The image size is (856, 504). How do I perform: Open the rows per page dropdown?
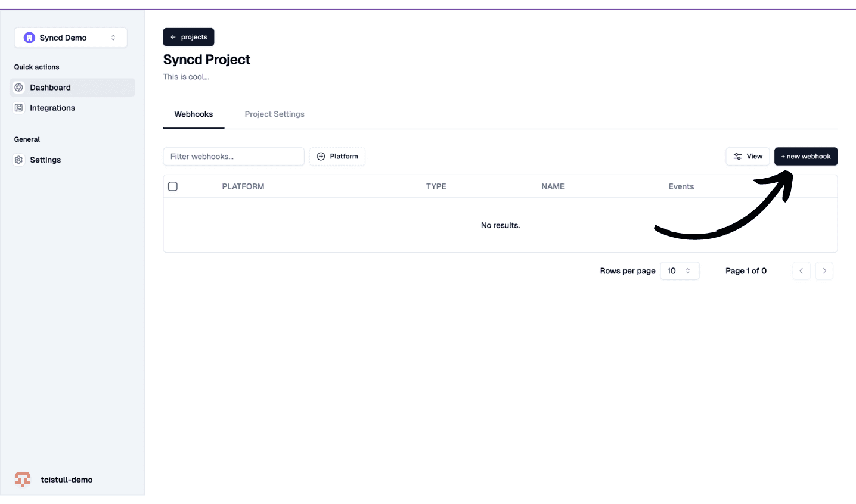(680, 271)
